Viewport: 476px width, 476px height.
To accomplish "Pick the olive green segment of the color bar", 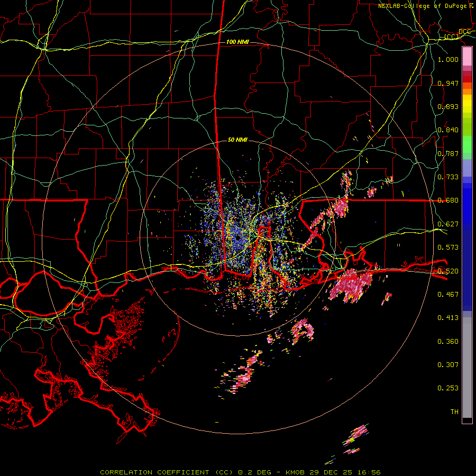I will (467, 126).
